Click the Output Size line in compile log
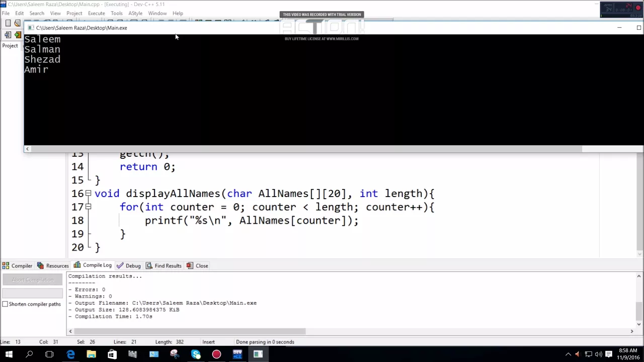 pyautogui.click(x=124, y=310)
